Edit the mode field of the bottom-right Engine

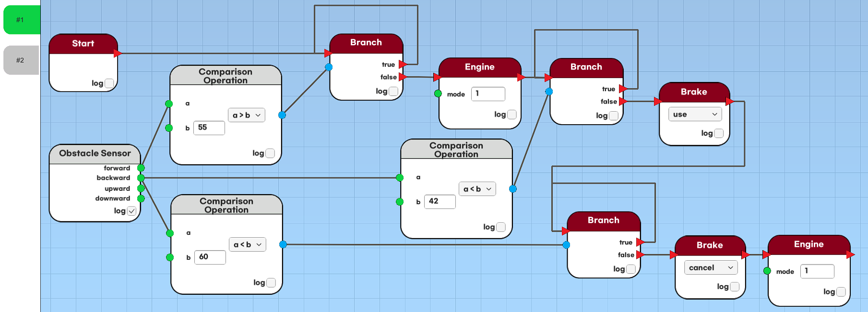(x=817, y=271)
